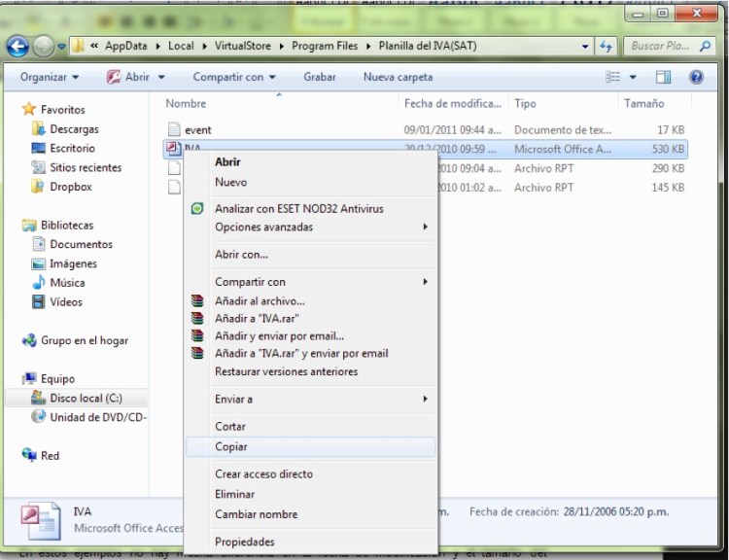Click the Grabar toolbar button
The height and width of the screenshot is (560, 729).
point(320,77)
